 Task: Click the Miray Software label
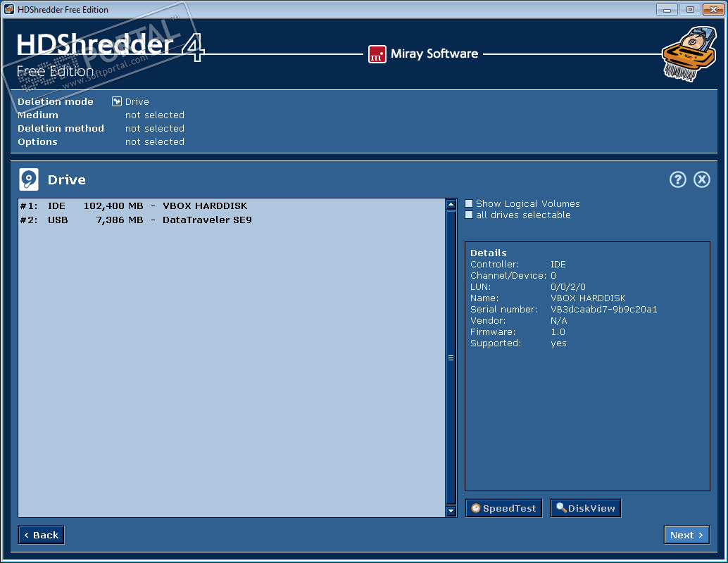pos(434,54)
